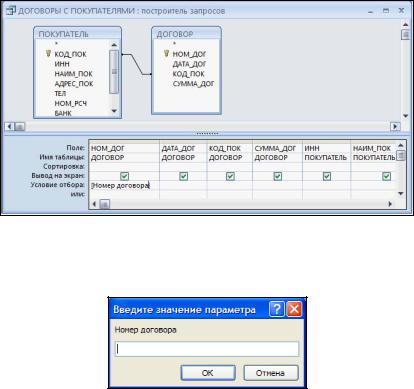
Task: Toggle the show checkbox under ДАТА_ДОГ column
Action: [183, 176]
